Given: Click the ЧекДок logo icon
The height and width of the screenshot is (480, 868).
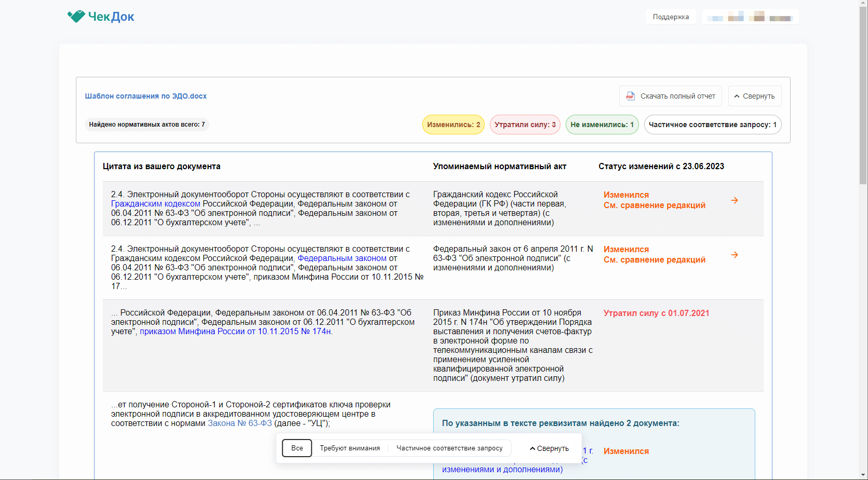Looking at the screenshot, I should tap(76, 17).
